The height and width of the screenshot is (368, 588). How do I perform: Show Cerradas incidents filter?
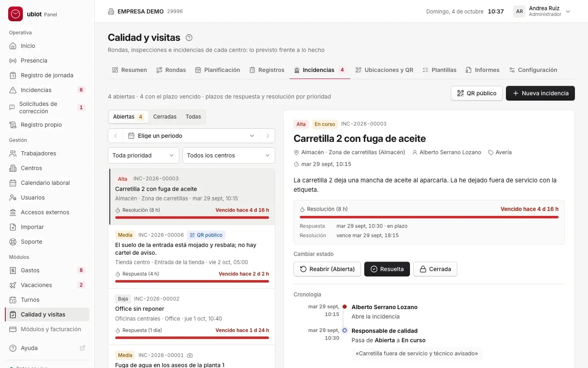coord(165,117)
